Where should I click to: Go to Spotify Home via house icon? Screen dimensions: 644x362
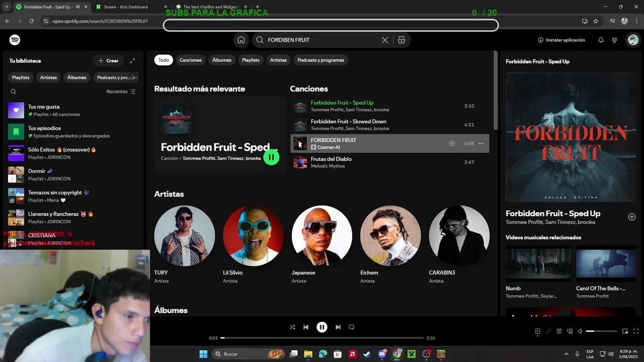(241, 40)
